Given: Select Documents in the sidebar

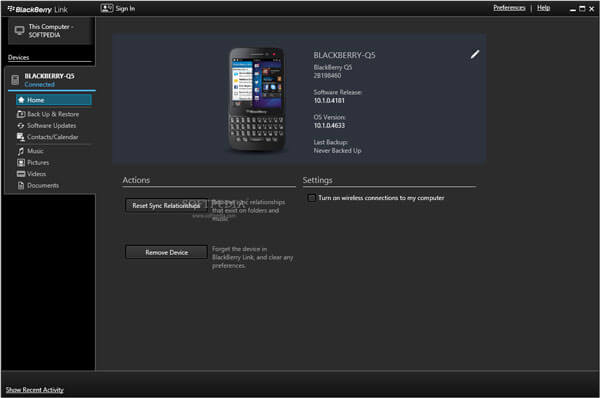Looking at the screenshot, I should (x=38, y=186).
